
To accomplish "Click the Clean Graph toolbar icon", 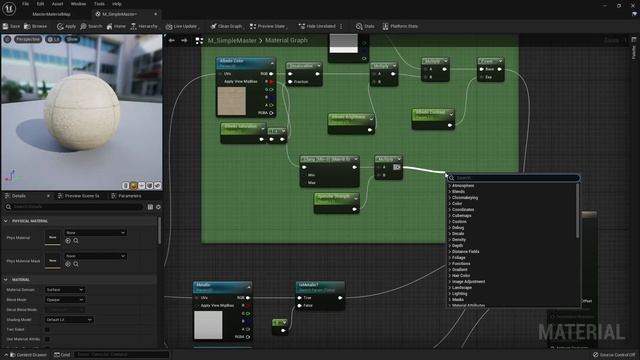I will 226,26.
